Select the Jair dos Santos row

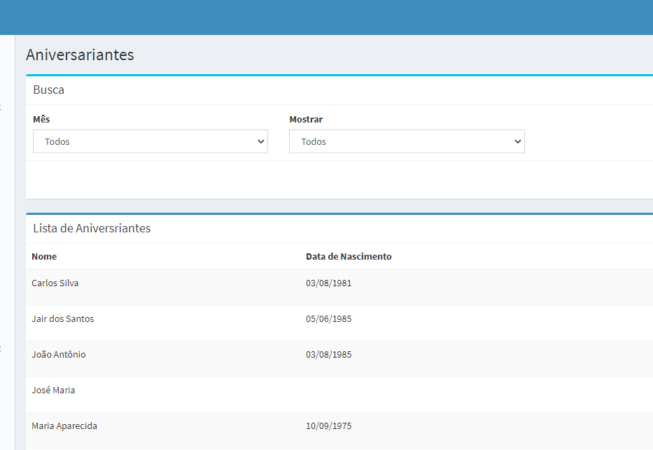[63, 319]
